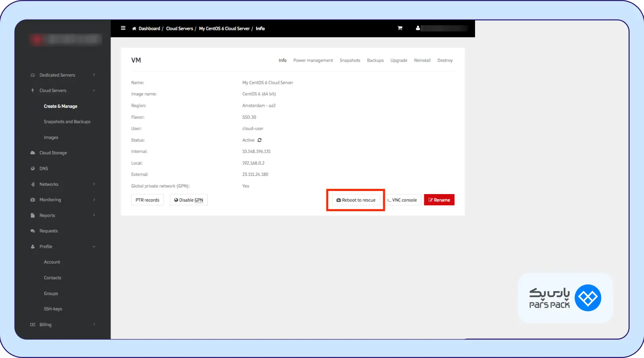
Task: Click the Cloud Storage cloud icon
Action: [33, 153]
